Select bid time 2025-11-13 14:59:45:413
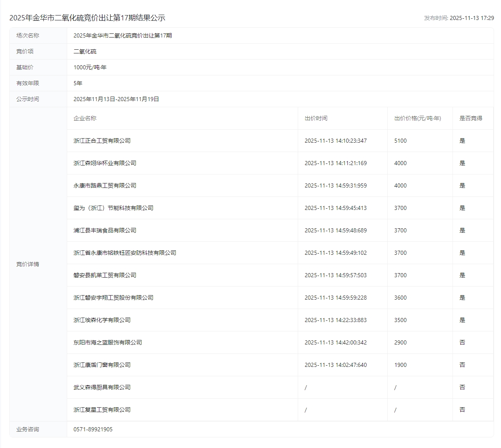This screenshot has height=448, width=501. point(335,208)
